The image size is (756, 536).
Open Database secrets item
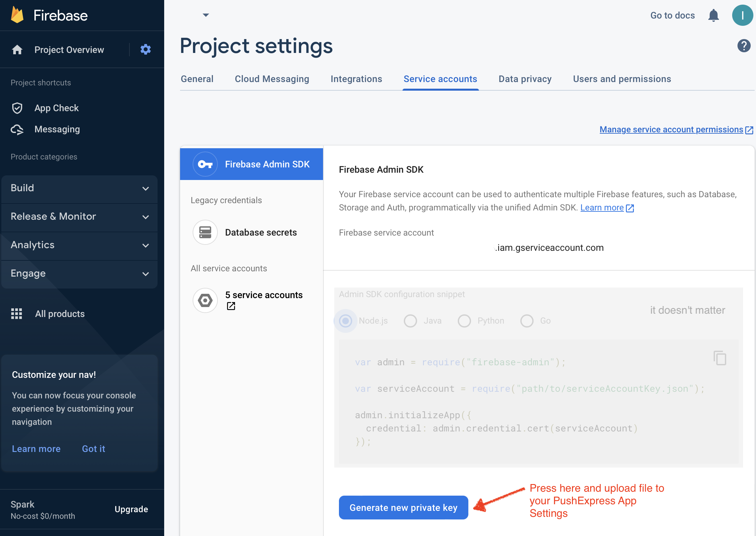pyautogui.click(x=252, y=232)
